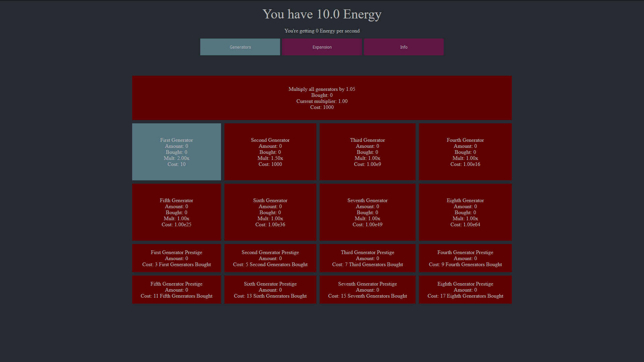Buy the Sixth Generator

pos(270,212)
